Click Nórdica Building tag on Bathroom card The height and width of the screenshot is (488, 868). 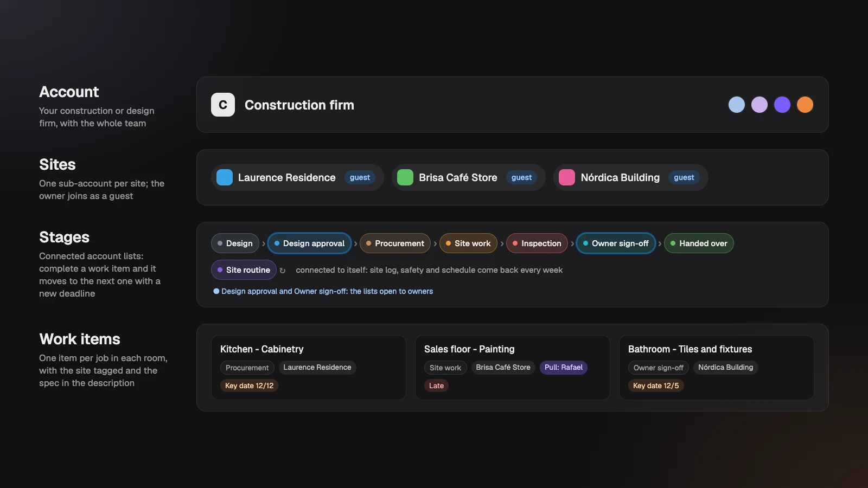click(726, 368)
